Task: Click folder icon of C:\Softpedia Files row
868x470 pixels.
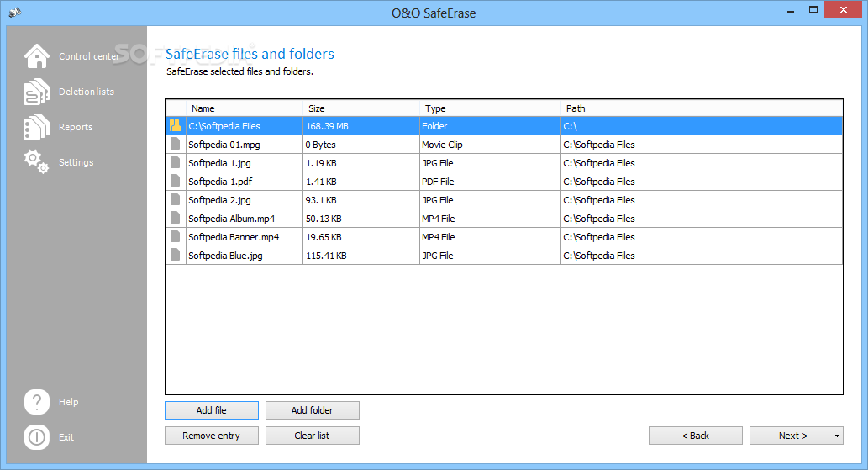Action: [176, 125]
